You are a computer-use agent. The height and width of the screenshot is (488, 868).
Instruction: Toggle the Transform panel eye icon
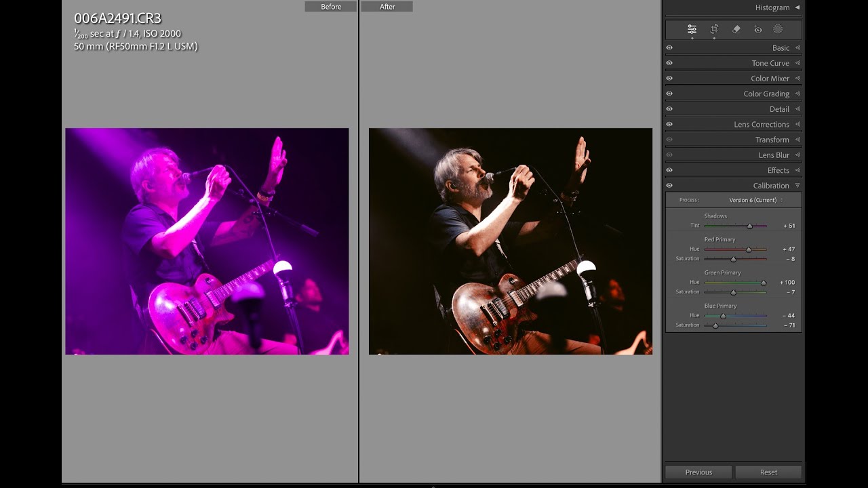pyautogui.click(x=669, y=140)
